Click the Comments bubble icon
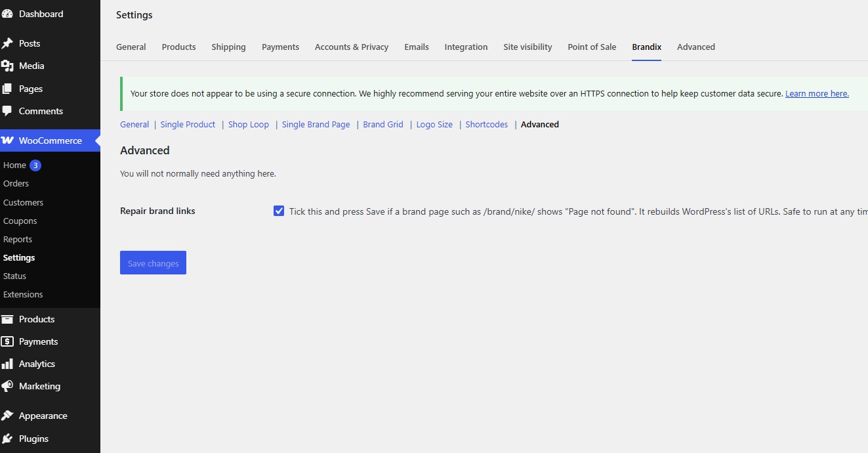Viewport: 868px width, 453px height. pos(7,111)
